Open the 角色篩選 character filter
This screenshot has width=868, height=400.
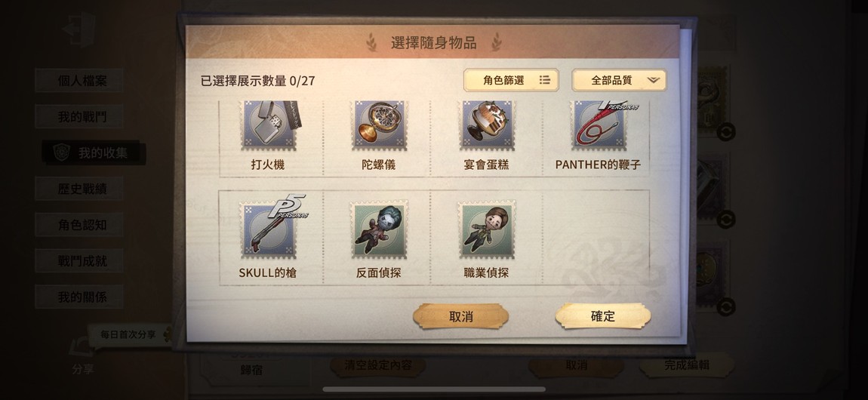(x=511, y=80)
